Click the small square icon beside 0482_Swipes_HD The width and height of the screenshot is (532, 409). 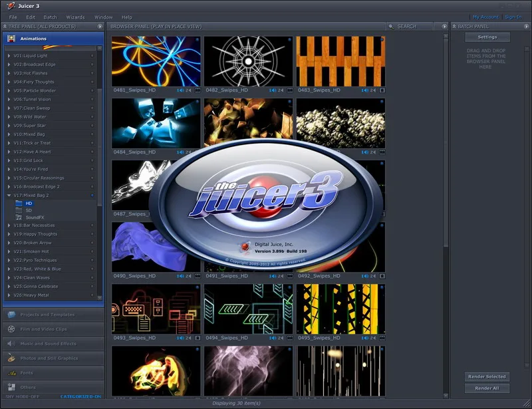click(290, 90)
